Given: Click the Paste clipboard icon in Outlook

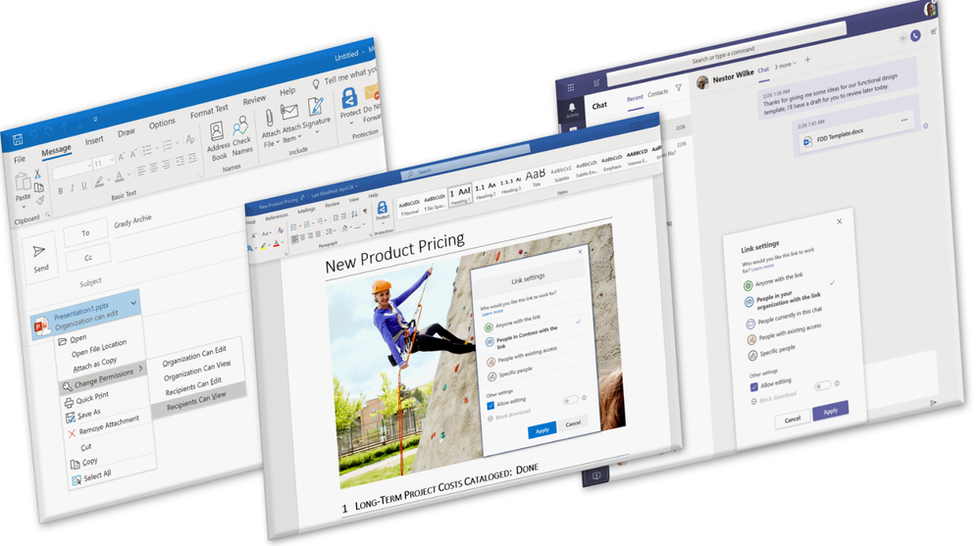Looking at the screenshot, I should (x=23, y=181).
